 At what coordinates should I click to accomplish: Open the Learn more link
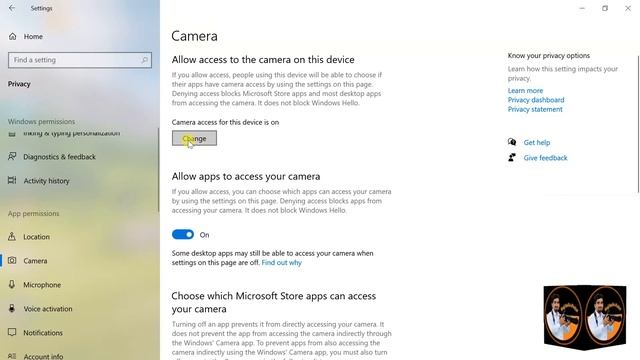(x=525, y=91)
